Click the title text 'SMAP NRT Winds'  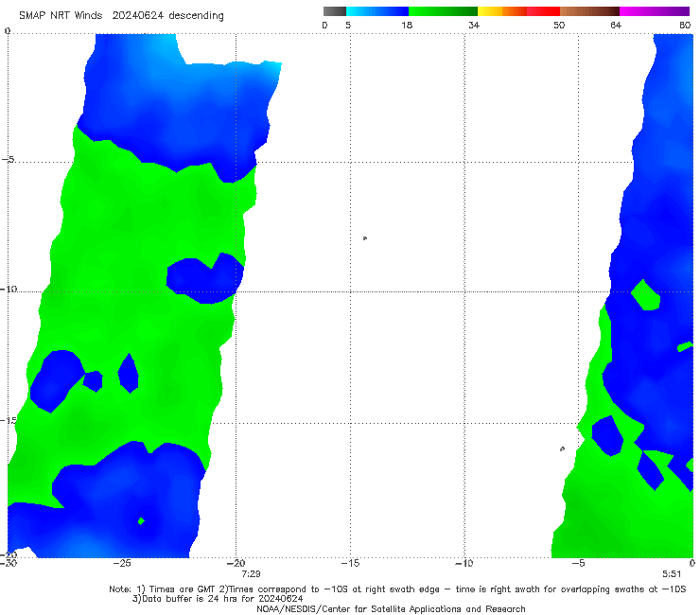pyautogui.click(x=61, y=15)
